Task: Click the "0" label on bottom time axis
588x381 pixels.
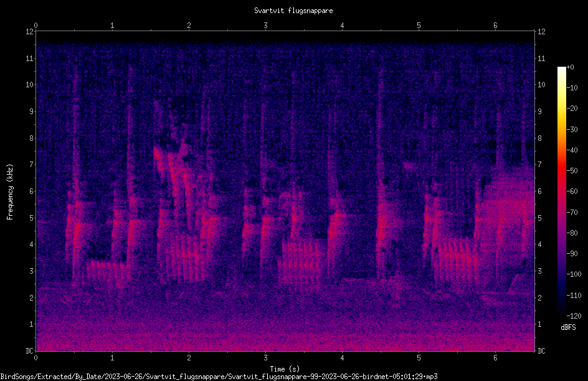Action: coord(36,358)
